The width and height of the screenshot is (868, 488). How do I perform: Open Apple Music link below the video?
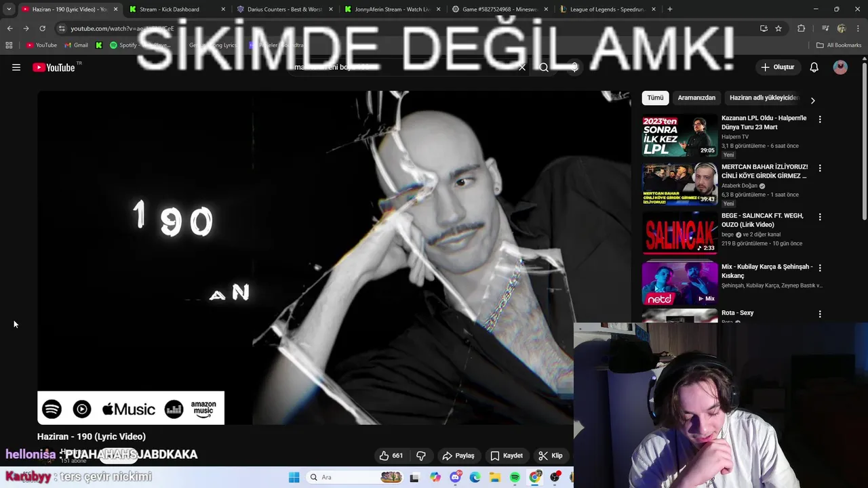pyautogui.click(x=129, y=409)
